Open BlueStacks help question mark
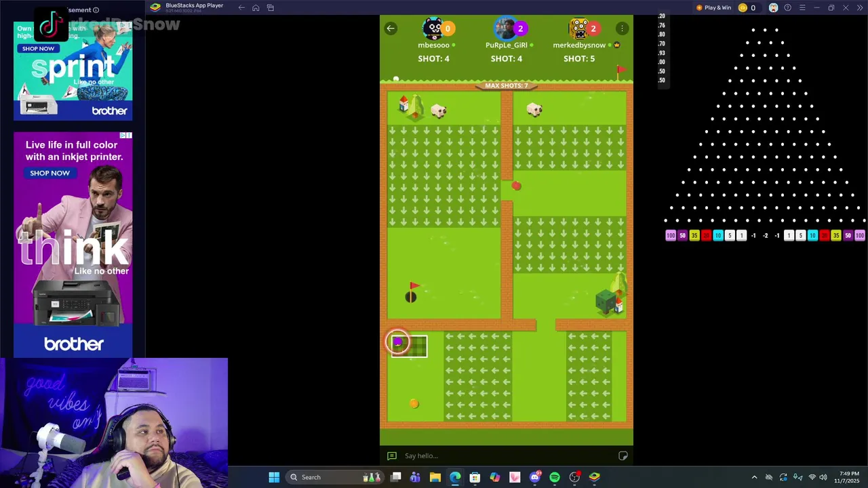Viewport: 868px width, 488px height. tap(787, 7)
